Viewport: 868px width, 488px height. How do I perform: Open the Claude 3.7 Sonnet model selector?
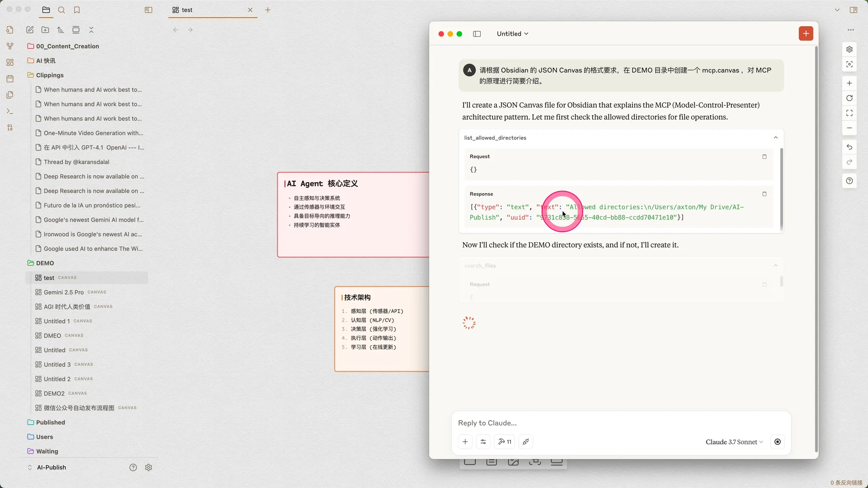click(x=734, y=442)
